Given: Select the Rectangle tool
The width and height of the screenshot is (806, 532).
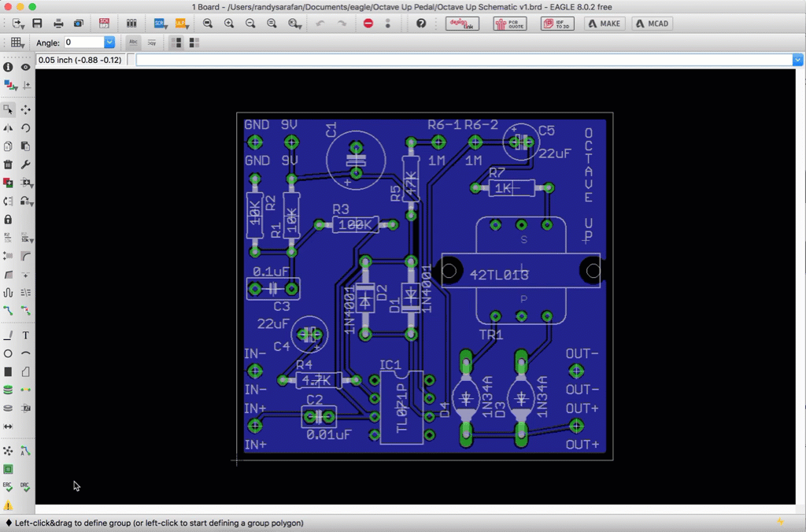Looking at the screenshot, I should pyautogui.click(x=8, y=371).
